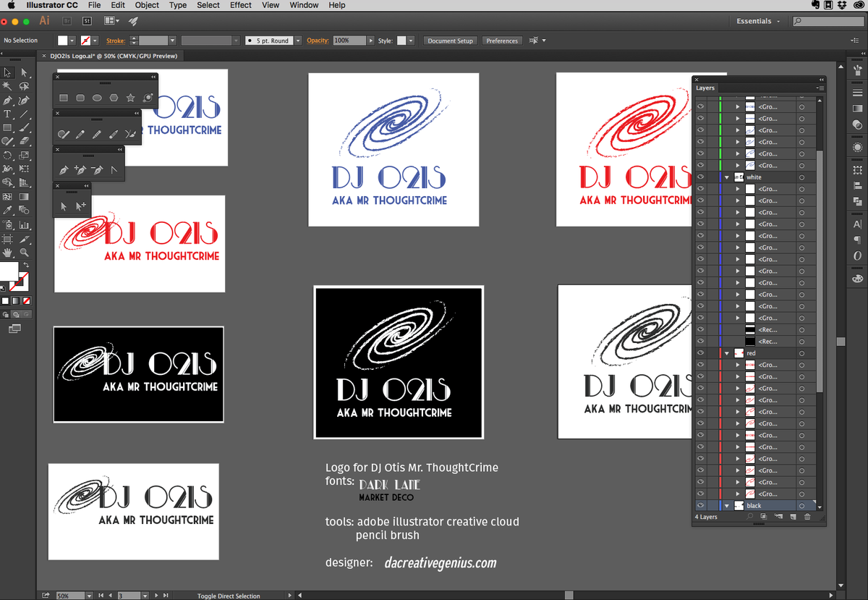Choose the Polygon tool in floating panel
This screenshot has height=600, width=868.
pos(114,98)
